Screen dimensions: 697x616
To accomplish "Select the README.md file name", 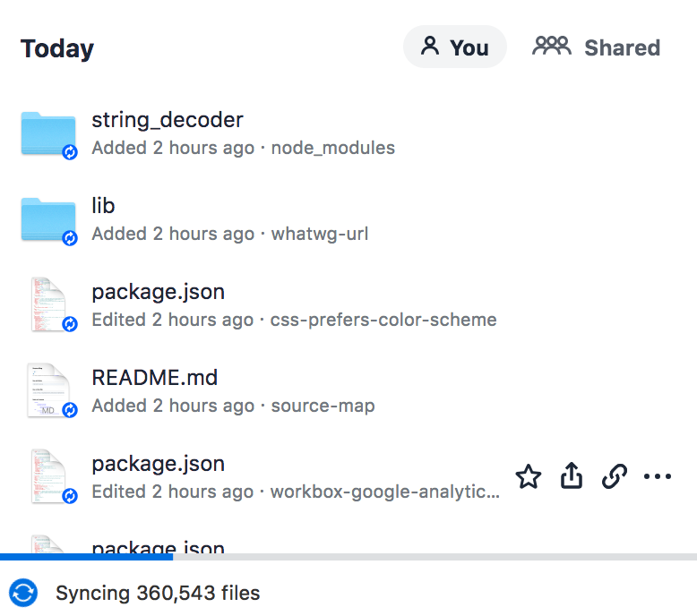I will (155, 378).
